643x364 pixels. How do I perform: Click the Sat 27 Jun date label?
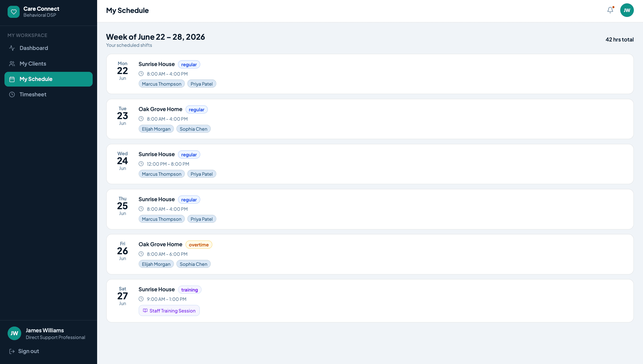(x=123, y=296)
